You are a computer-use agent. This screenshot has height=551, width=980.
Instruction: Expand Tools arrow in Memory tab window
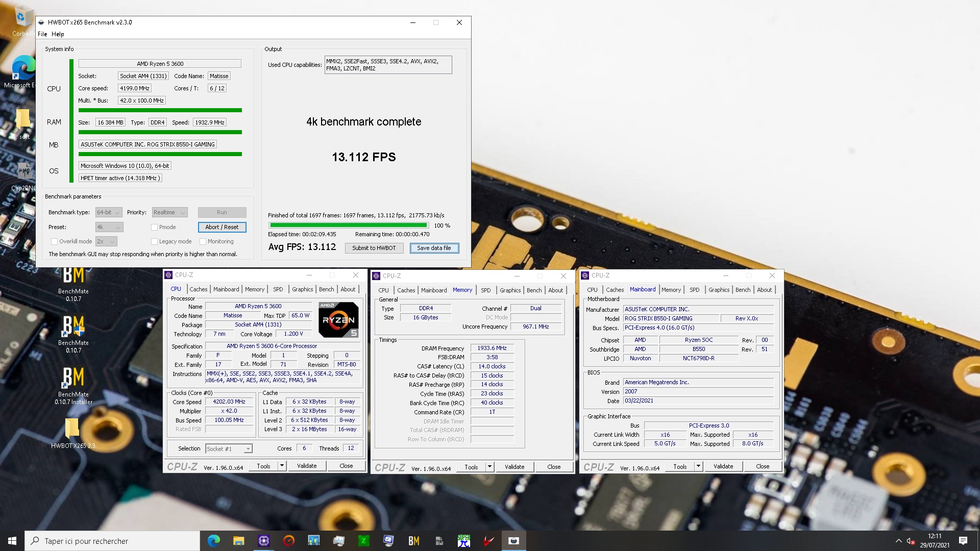[x=489, y=467]
